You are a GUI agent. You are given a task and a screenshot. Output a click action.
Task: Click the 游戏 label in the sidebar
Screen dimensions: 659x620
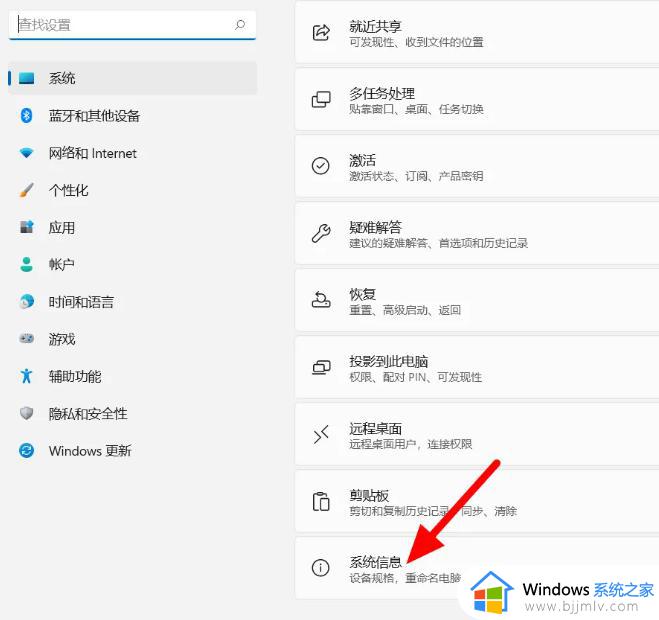pyautogui.click(x=62, y=339)
